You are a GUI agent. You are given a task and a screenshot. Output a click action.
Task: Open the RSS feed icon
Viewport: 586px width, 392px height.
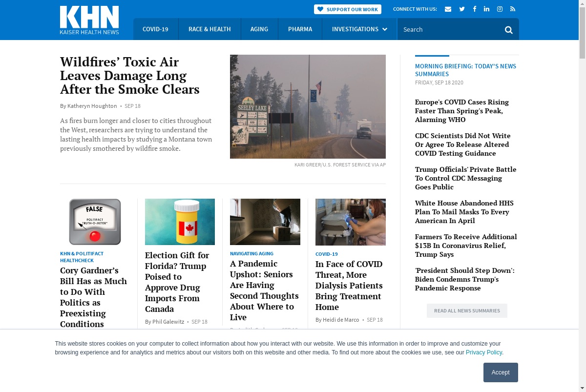[513, 9]
